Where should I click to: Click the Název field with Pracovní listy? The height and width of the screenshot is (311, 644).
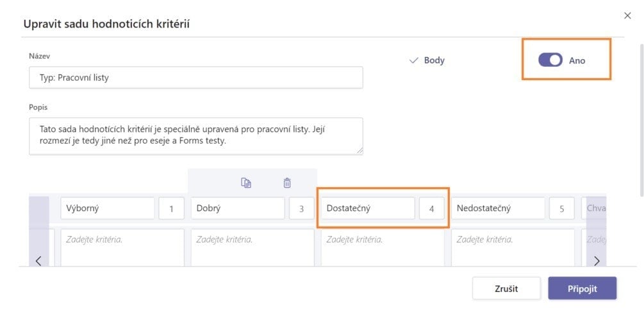(195, 78)
